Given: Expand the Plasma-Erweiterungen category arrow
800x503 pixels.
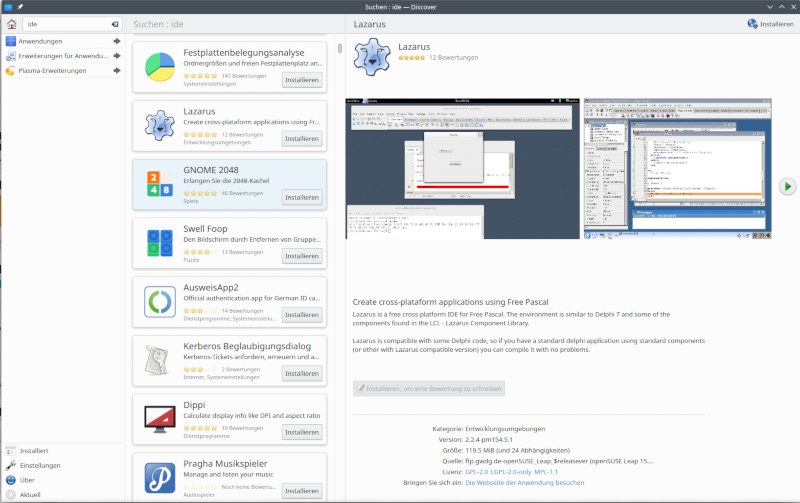Looking at the screenshot, I should pos(117,71).
